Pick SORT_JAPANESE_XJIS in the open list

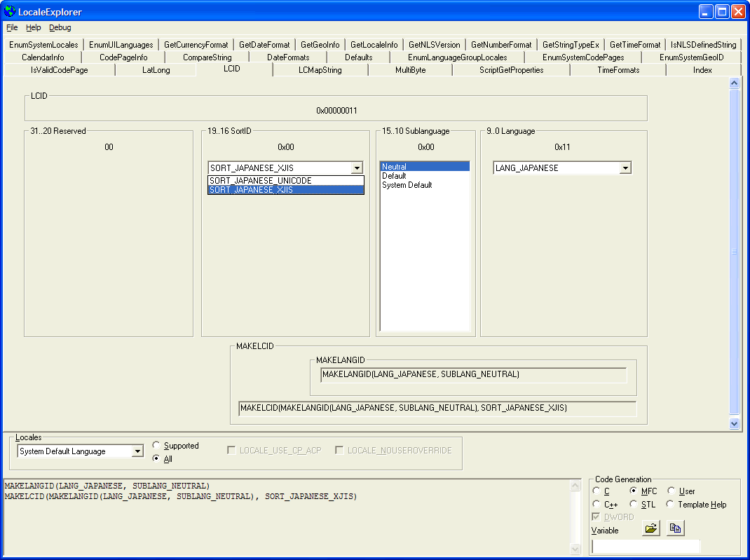tap(285, 190)
